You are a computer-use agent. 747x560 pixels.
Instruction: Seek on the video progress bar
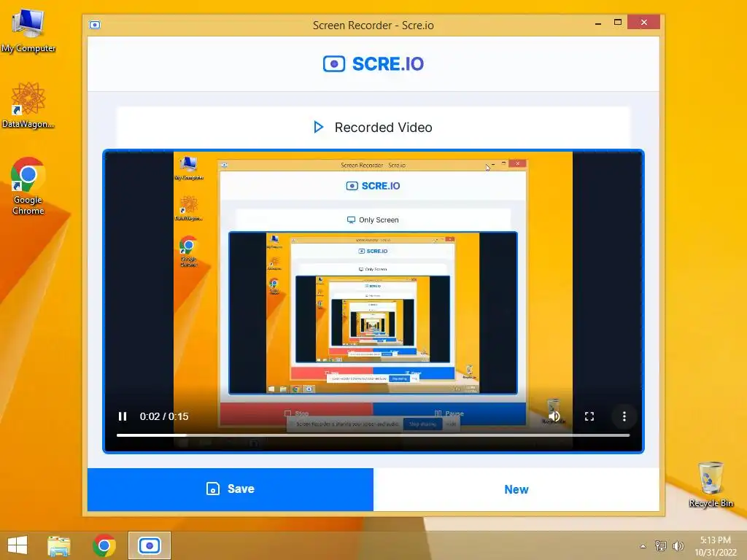coord(373,435)
